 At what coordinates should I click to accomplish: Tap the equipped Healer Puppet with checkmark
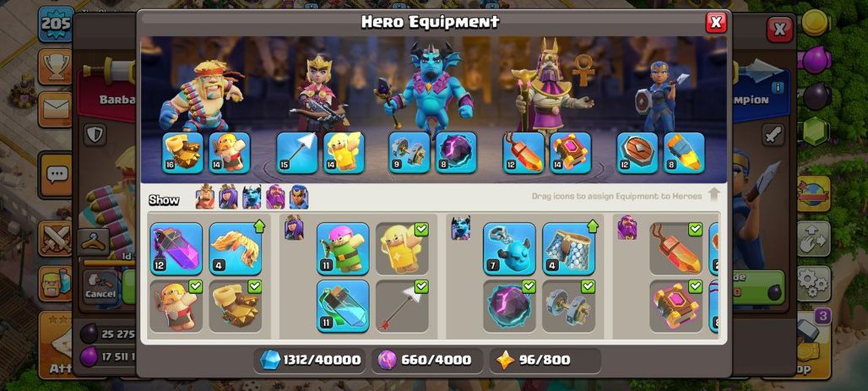[402, 248]
